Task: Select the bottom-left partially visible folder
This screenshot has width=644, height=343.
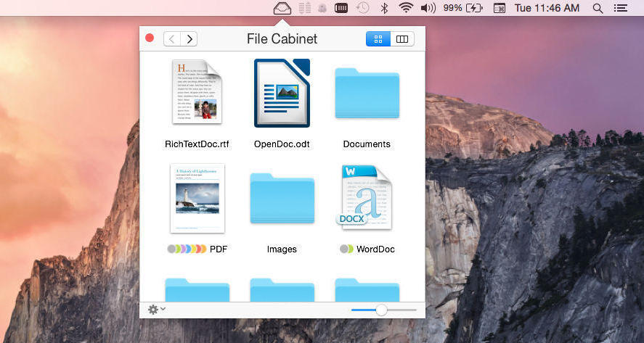Action: click(197, 290)
